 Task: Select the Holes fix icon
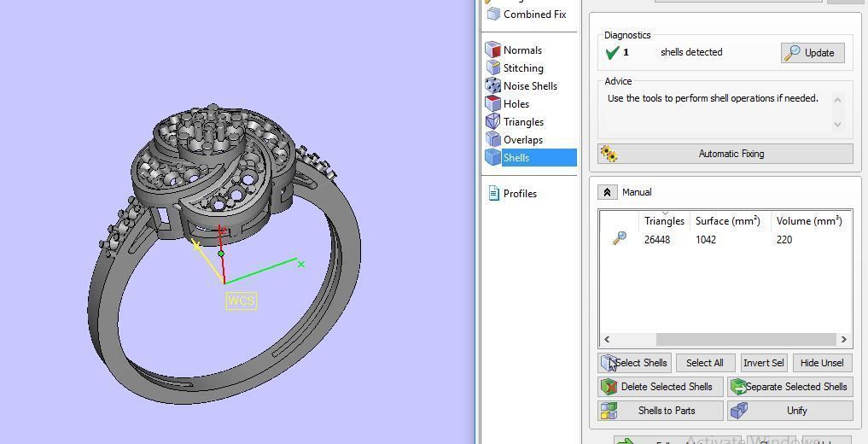coord(492,103)
